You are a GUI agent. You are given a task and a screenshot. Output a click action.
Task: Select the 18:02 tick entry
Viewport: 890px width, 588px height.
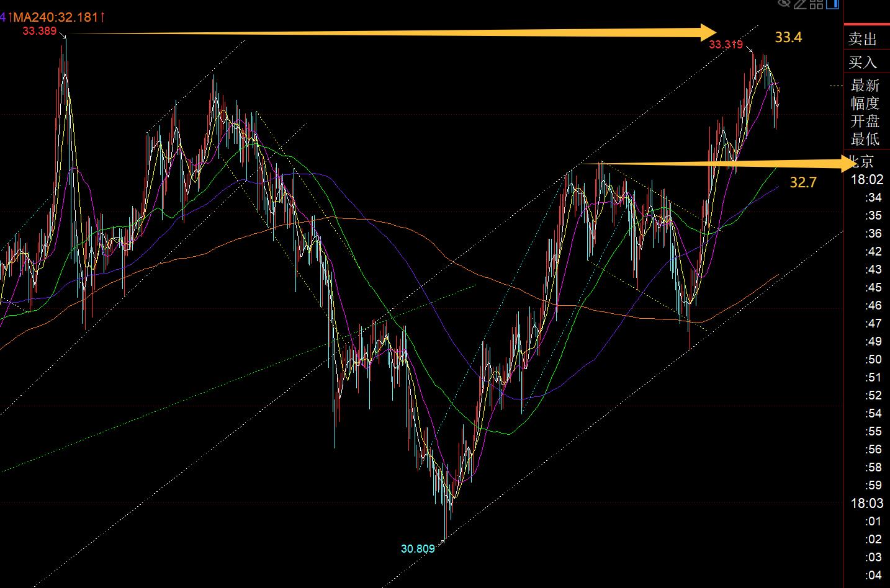866,180
